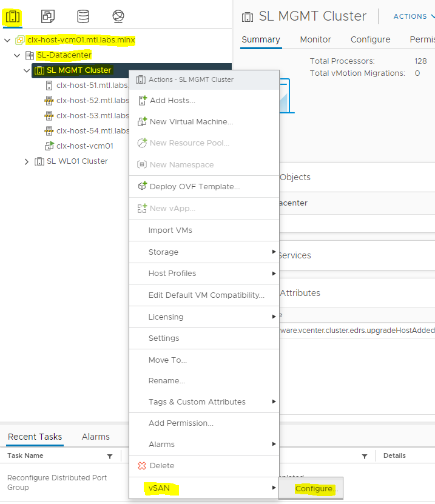Click New vApp icon in menu
435x504 pixels.
tap(142, 208)
